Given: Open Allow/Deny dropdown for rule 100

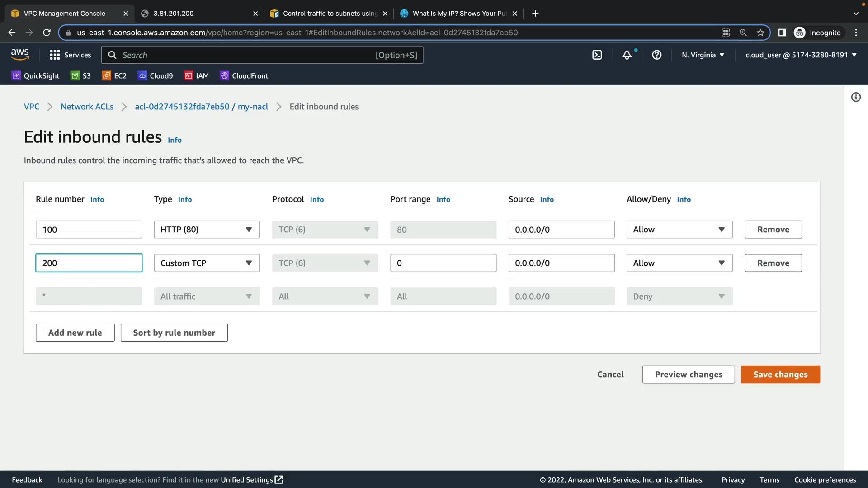Looking at the screenshot, I should 679,230.
